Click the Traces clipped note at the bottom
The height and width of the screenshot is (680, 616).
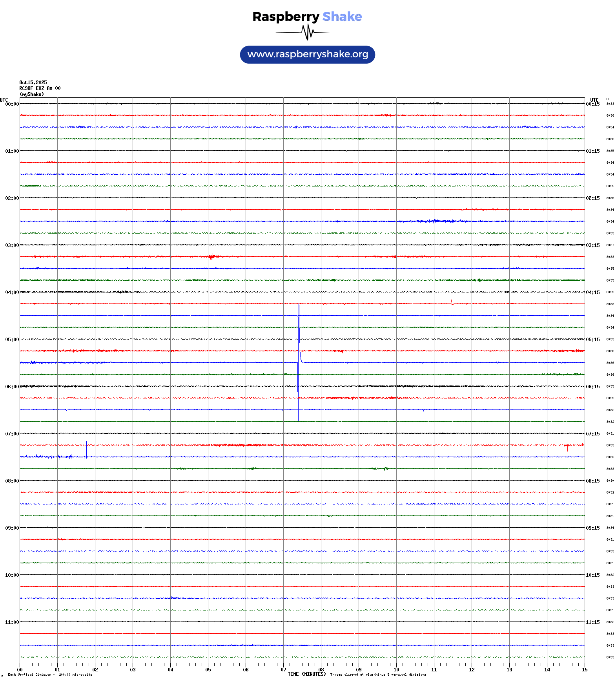(x=378, y=675)
